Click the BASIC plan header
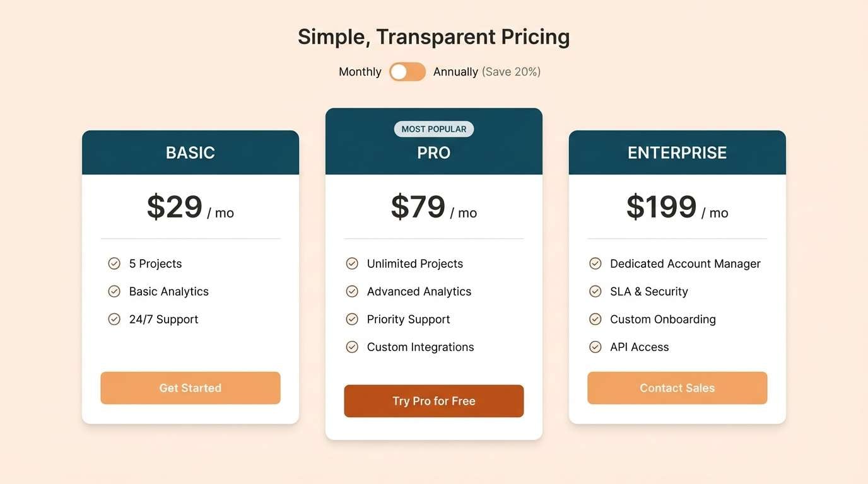Screen dimensions: 868x484 [x=190, y=152]
